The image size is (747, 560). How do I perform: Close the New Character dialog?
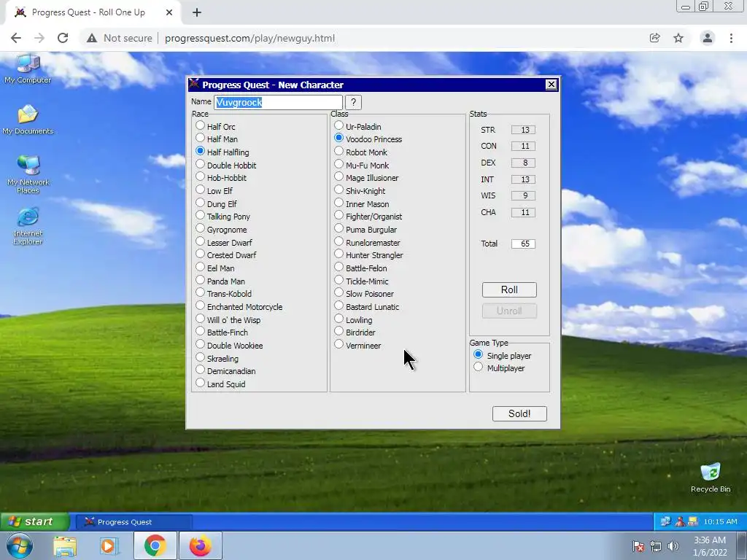551,85
